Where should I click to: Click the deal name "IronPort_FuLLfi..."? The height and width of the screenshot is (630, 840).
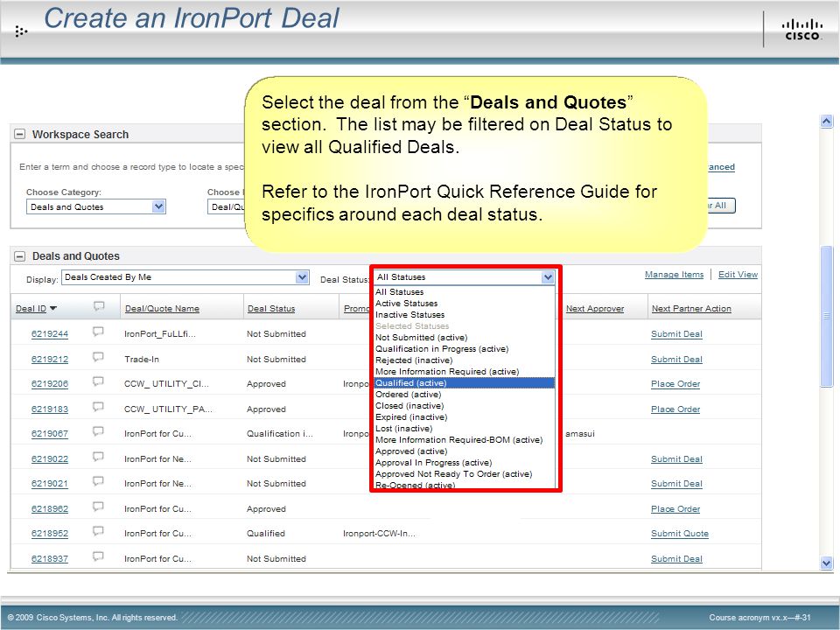point(159,333)
